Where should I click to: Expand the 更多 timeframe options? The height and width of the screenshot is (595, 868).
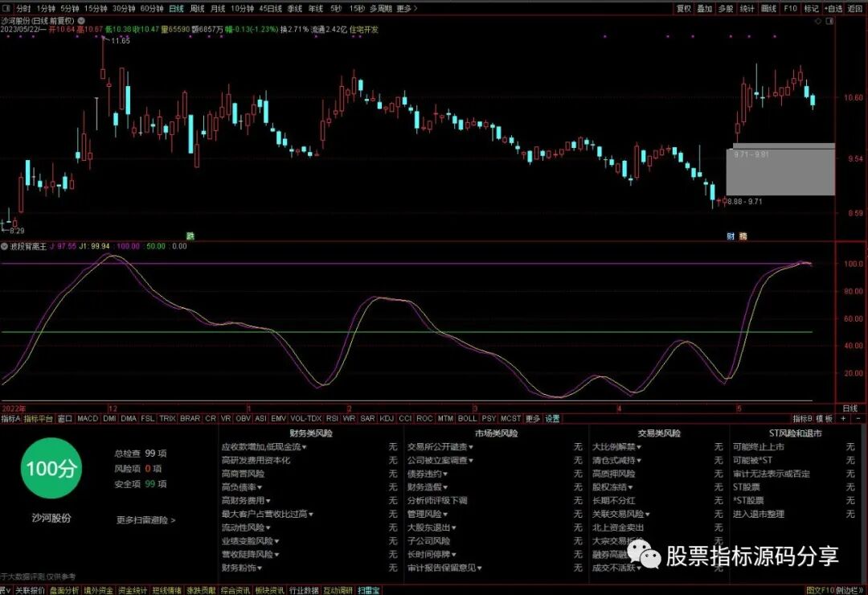[407, 8]
